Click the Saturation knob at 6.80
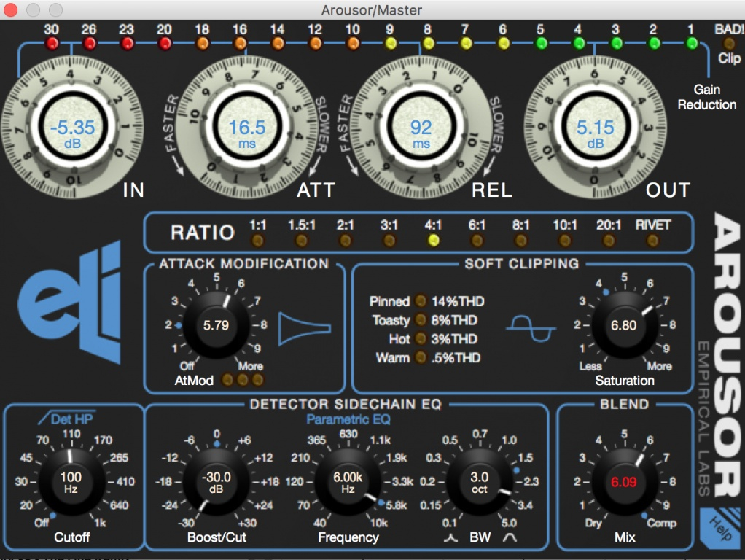 coord(624,325)
